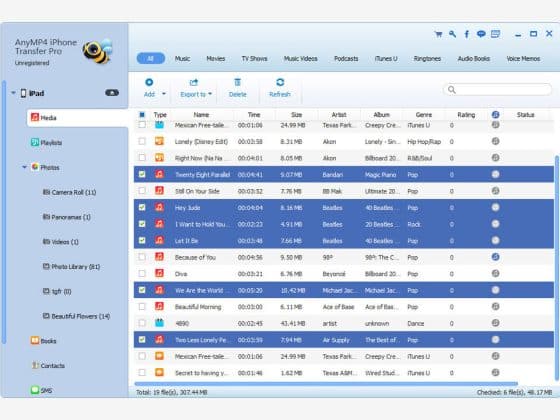560x420 pixels.
Task: Sort by the Genre column header
Action: point(424,115)
